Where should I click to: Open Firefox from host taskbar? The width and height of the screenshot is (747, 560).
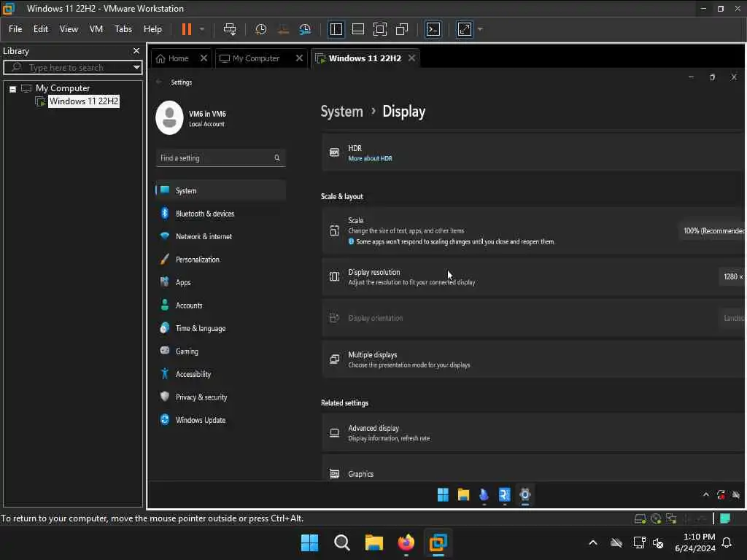[x=406, y=542]
